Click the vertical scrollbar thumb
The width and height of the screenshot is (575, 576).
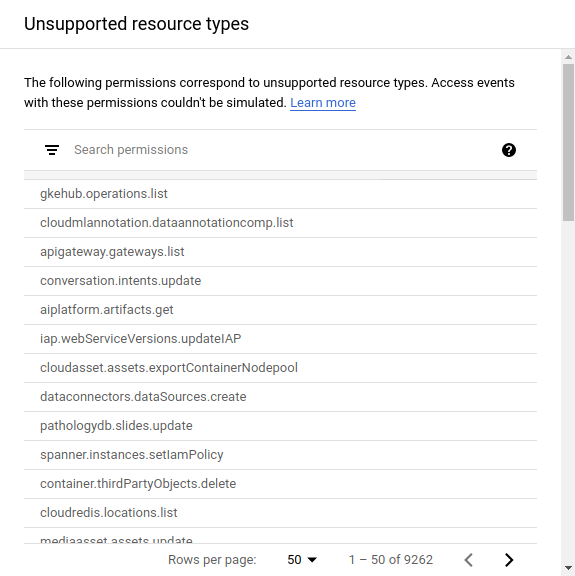tap(568, 142)
